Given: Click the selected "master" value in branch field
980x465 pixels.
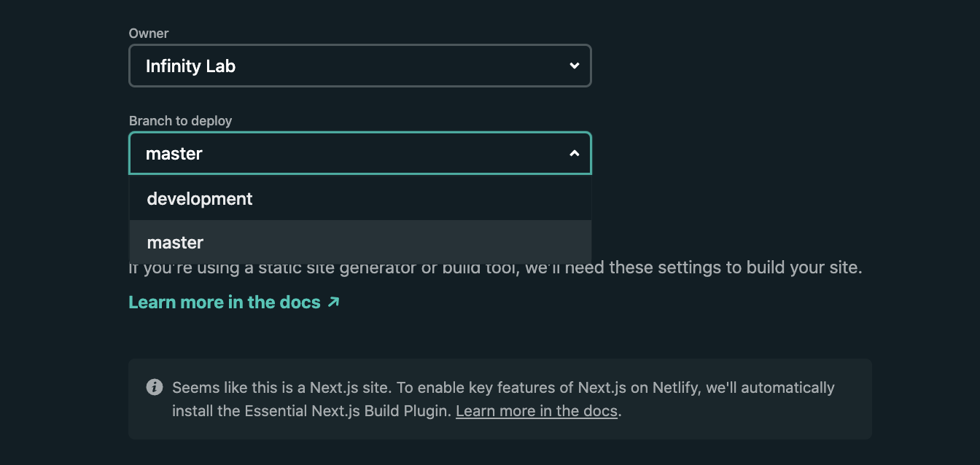Looking at the screenshot, I should 174,154.
